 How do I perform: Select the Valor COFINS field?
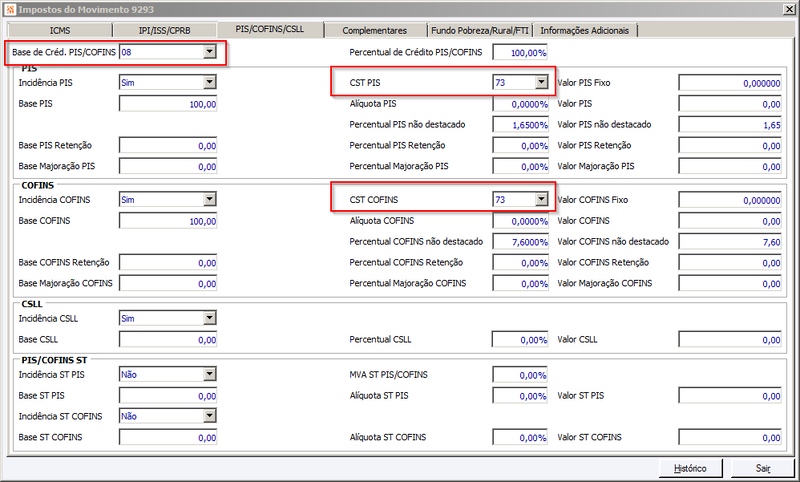point(730,221)
